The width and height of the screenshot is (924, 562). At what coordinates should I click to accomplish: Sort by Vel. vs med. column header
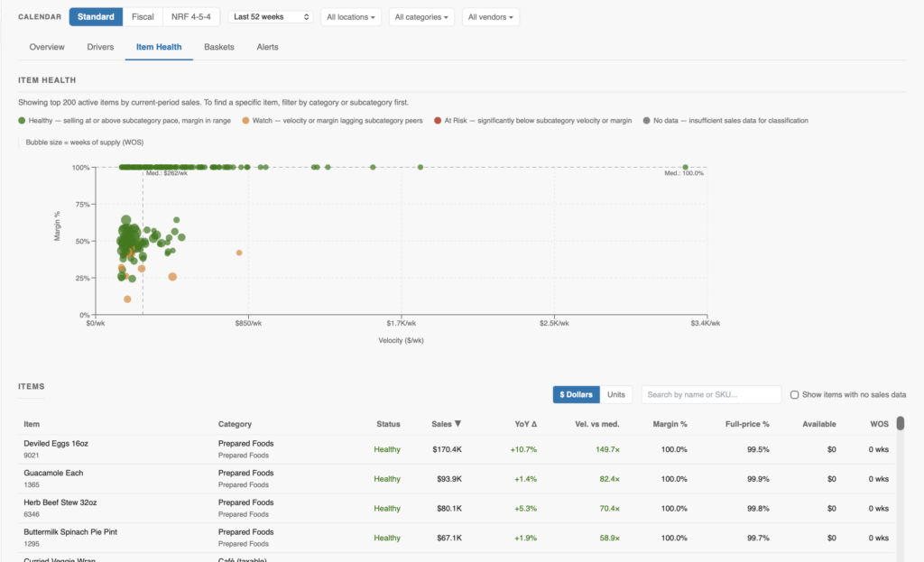click(x=597, y=424)
